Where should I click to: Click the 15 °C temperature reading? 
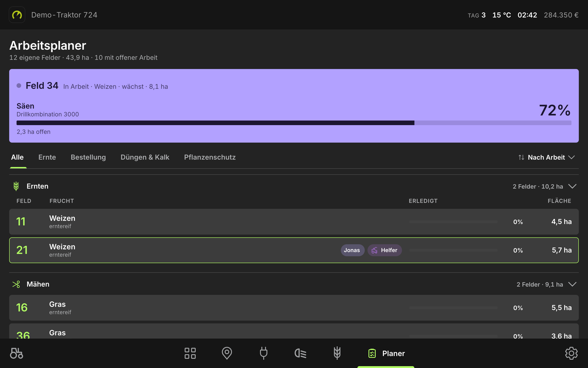[501, 15]
